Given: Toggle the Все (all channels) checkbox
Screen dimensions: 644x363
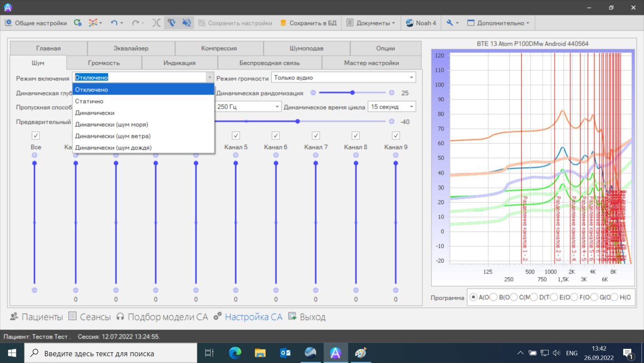Looking at the screenshot, I should (x=36, y=135).
